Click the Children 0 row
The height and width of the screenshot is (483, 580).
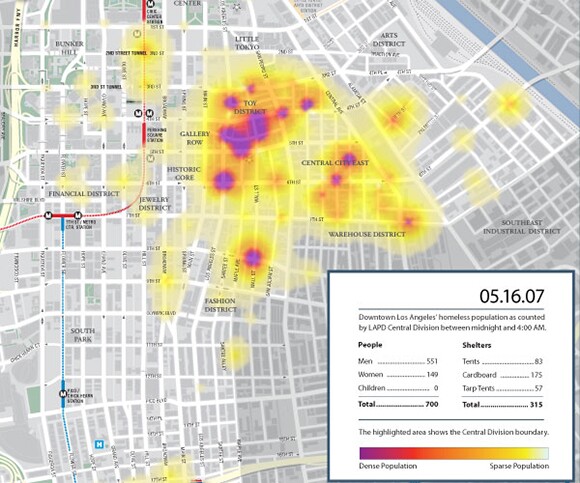398,388
